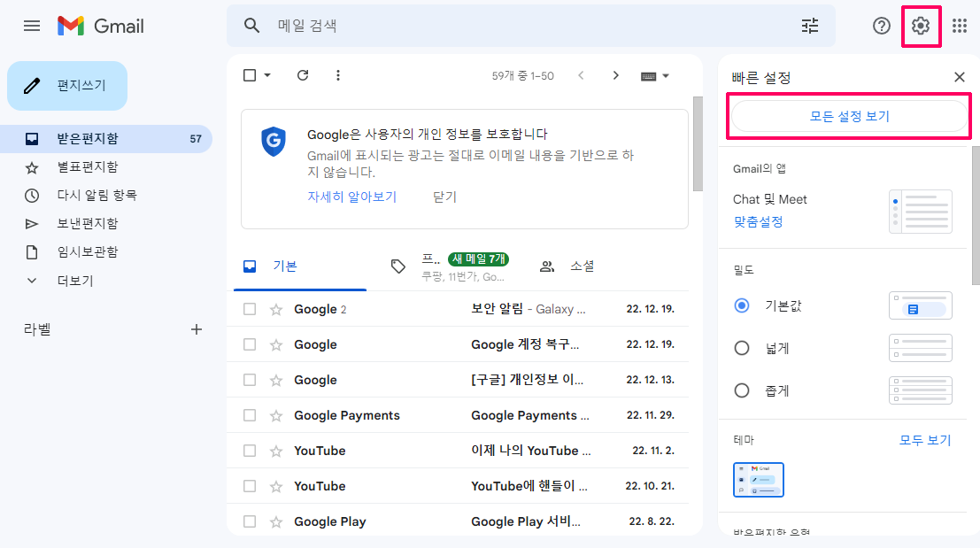Click 맞춤설정 under Chat 및 Meet

point(758,222)
